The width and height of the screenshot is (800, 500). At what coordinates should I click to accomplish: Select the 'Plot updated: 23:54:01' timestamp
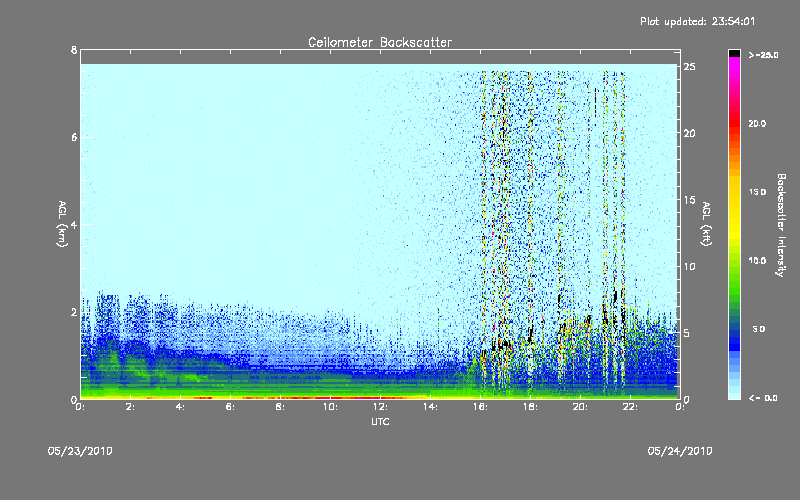click(x=697, y=21)
